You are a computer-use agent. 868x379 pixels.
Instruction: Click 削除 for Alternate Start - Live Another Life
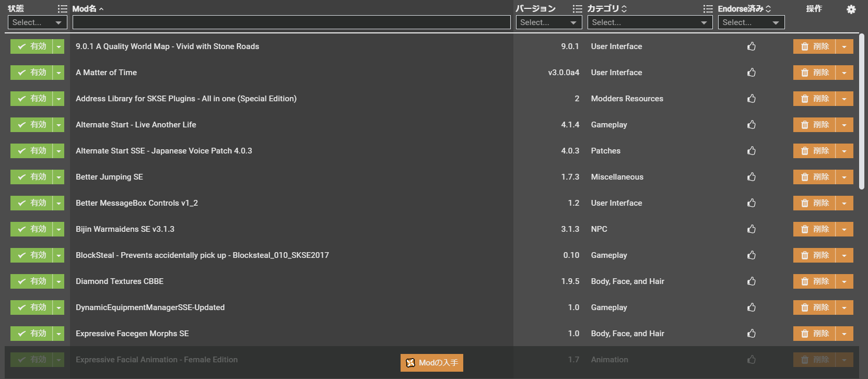(814, 125)
